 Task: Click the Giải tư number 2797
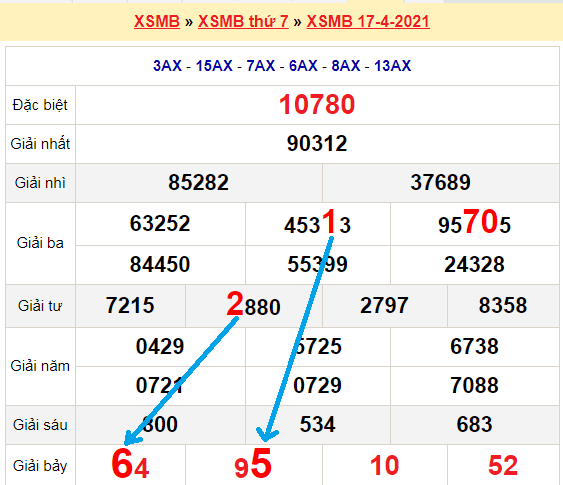coord(384,306)
